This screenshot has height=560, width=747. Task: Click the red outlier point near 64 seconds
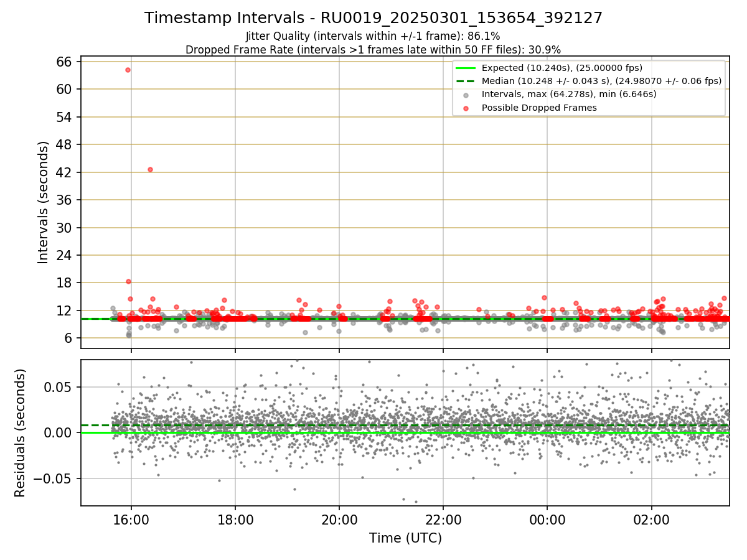pos(128,70)
